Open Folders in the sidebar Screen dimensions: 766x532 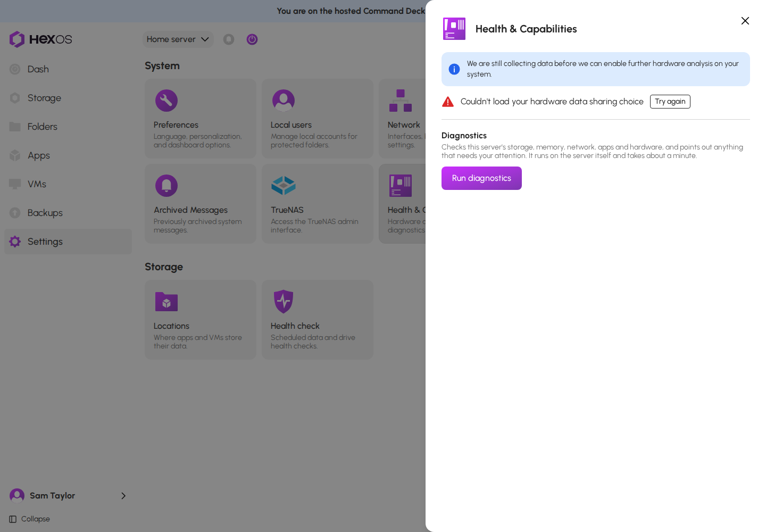pyautogui.click(x=68, y=127)
